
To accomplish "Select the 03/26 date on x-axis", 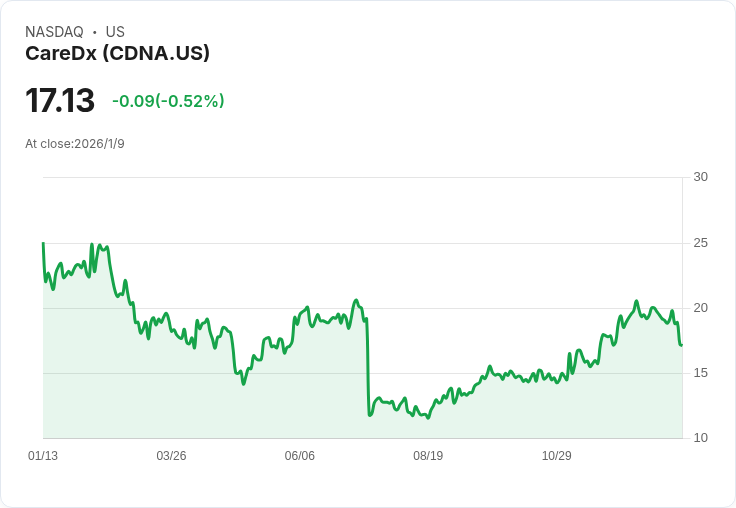I will 171,456.
